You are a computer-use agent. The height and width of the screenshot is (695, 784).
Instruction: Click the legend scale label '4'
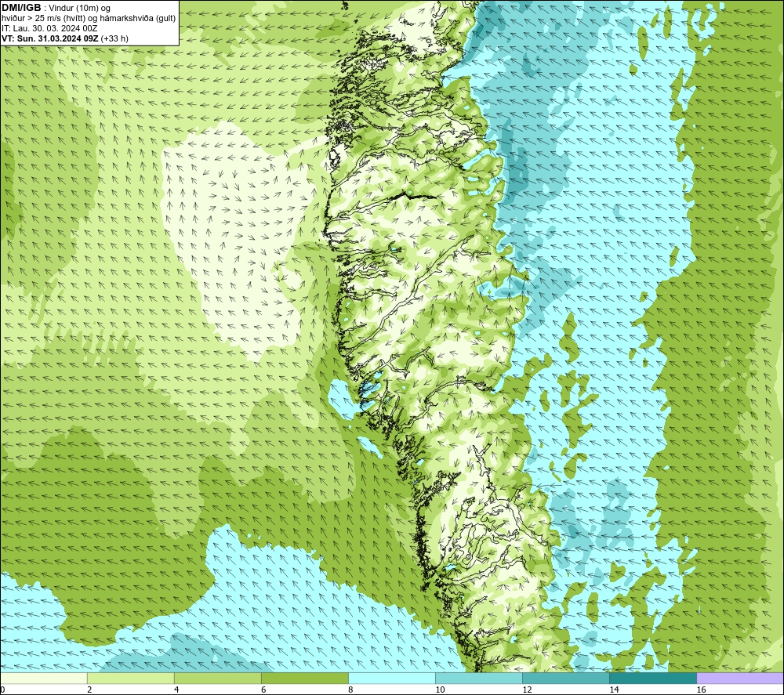click(x=176, y=690)
